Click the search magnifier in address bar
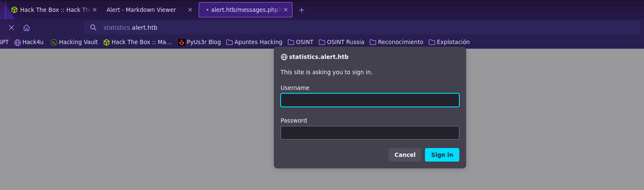Image resolution: width=644 pixels, height=190 pixels. [93, 28]
